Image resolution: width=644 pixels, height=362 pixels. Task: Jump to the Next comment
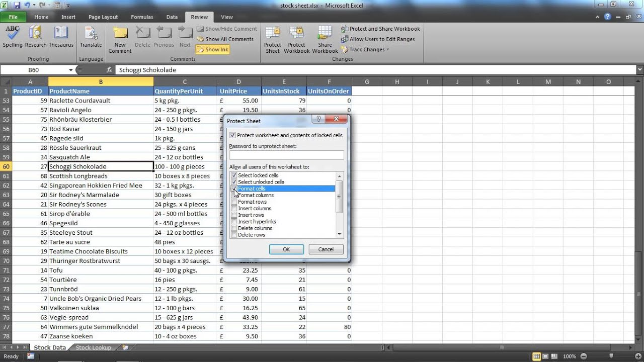pos(185,37)
